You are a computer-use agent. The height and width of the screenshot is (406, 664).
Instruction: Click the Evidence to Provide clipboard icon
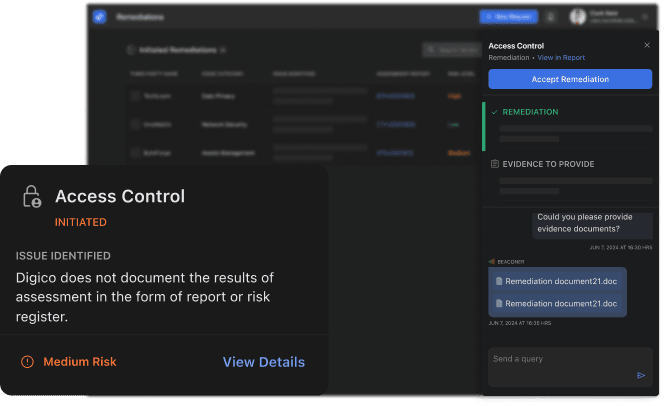tap(494, 164)
